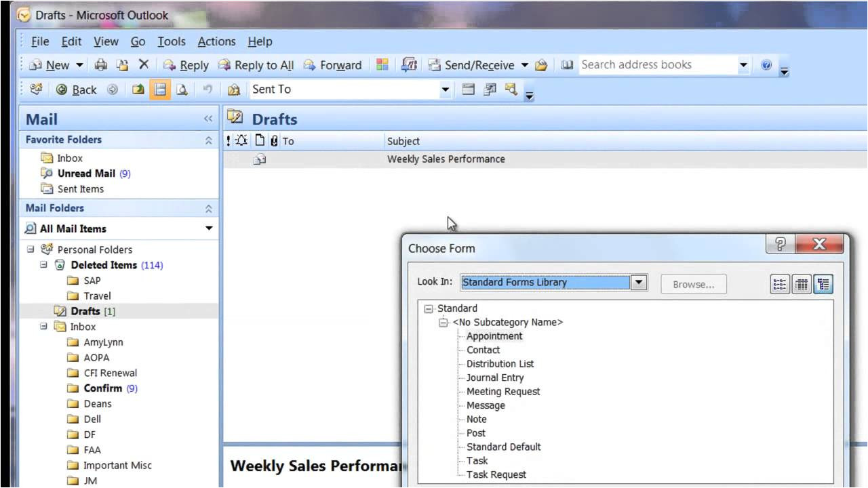This screenshot has width=868, height=488.
Task: Select Task Request form
Action: click(496, 474)
